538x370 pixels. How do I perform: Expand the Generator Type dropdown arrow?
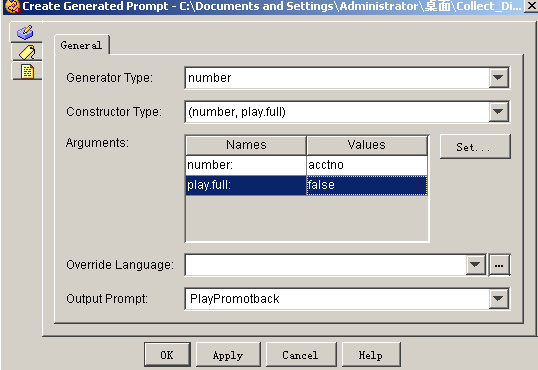pyautogui.click(x=498, y=78)
